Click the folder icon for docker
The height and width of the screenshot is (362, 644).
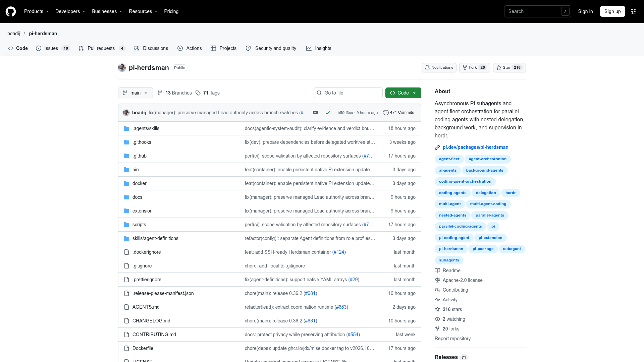(126, 183)
